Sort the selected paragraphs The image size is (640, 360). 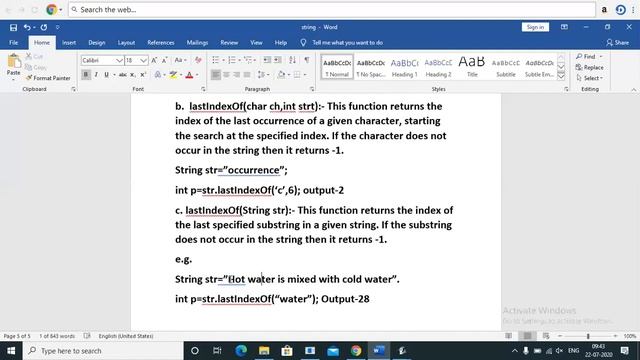[292, 60]
